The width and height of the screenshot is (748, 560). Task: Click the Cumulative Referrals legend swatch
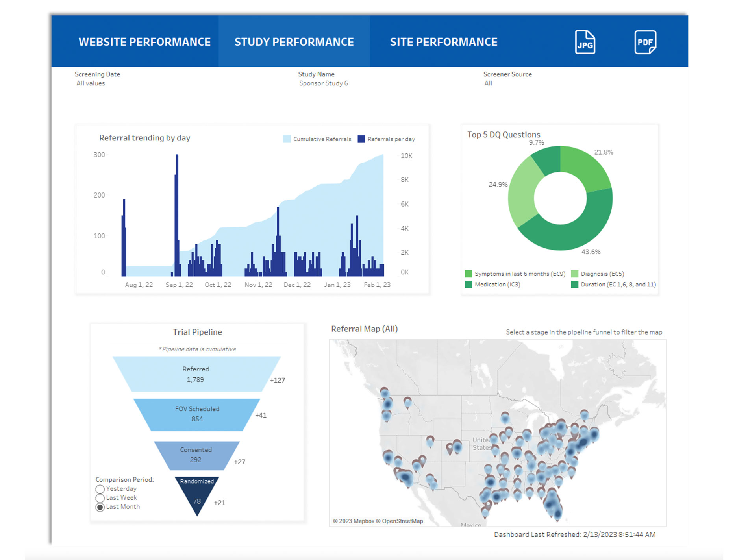click(x=287, y=139)
